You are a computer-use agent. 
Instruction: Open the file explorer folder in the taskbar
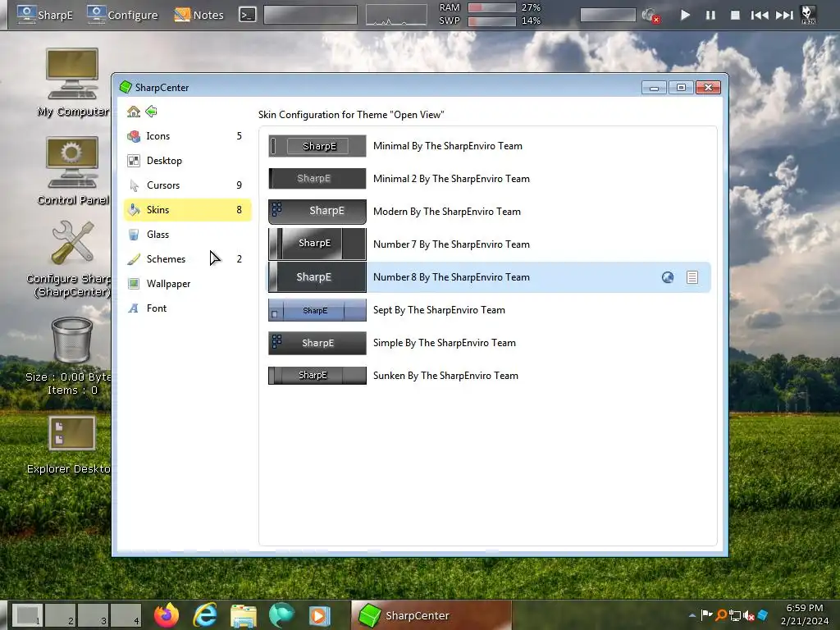point(244,615)
